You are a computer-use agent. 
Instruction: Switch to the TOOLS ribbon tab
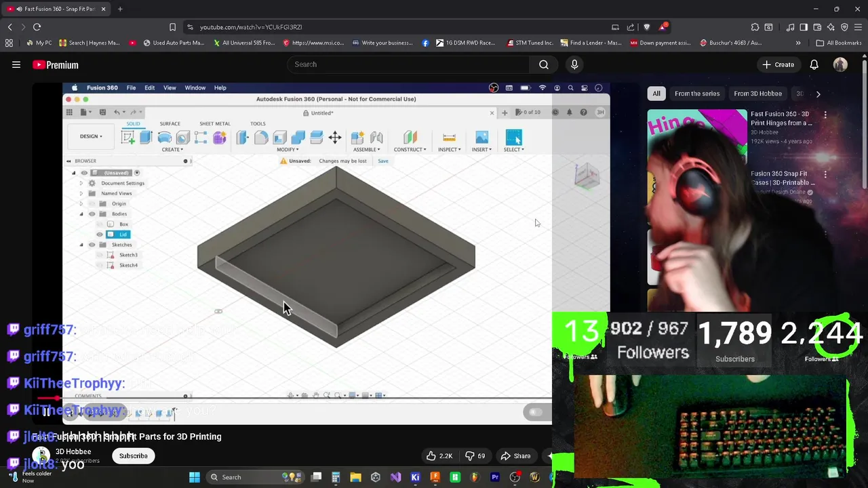pos(258,124)
